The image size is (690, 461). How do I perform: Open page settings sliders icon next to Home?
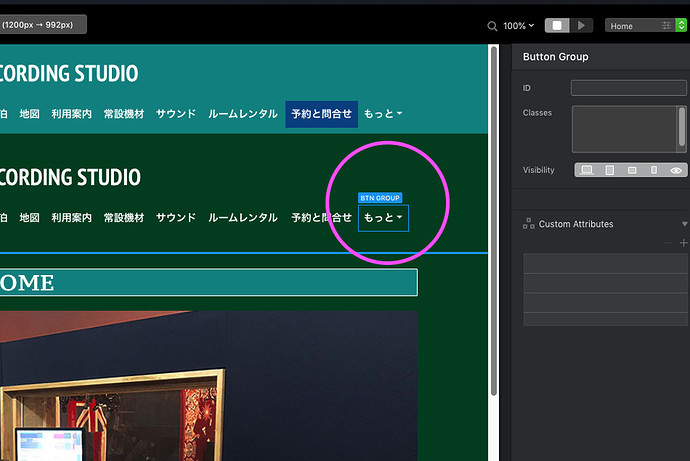pyautogui.click(x=667, y=26)
